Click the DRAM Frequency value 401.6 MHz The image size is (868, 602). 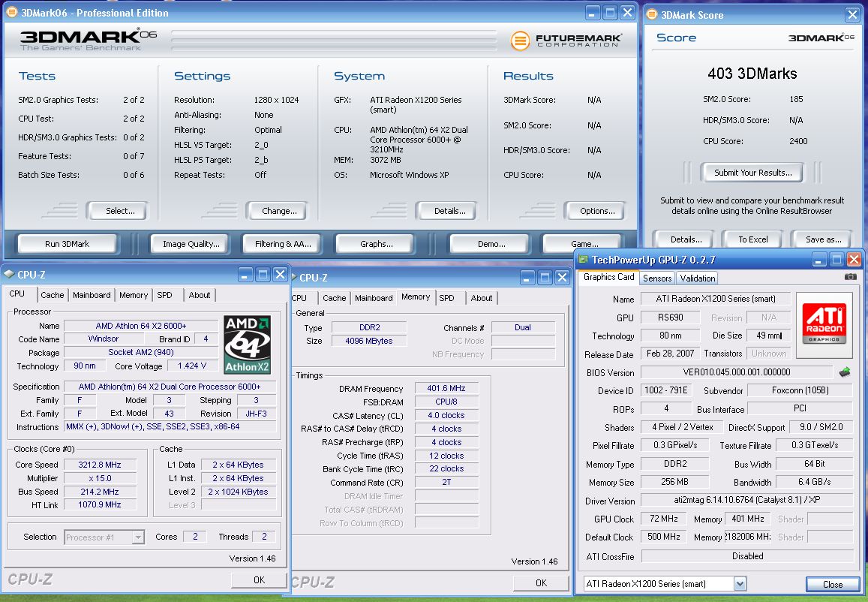click(446, 388)
